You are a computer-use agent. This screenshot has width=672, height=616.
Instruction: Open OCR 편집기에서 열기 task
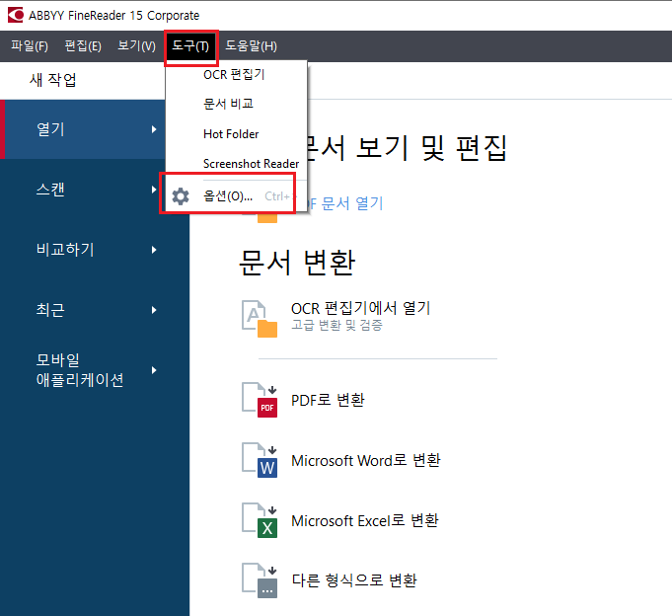[x=361, y=308]
